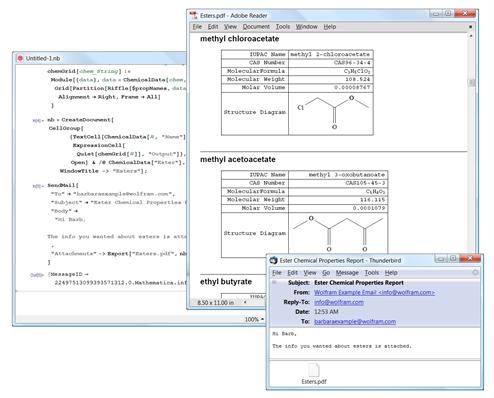Image resolution: width=494 pixels, height=398 pixels.
Task: Open the Tools menu in Adobe Reader
Action: tap(283, 27)
